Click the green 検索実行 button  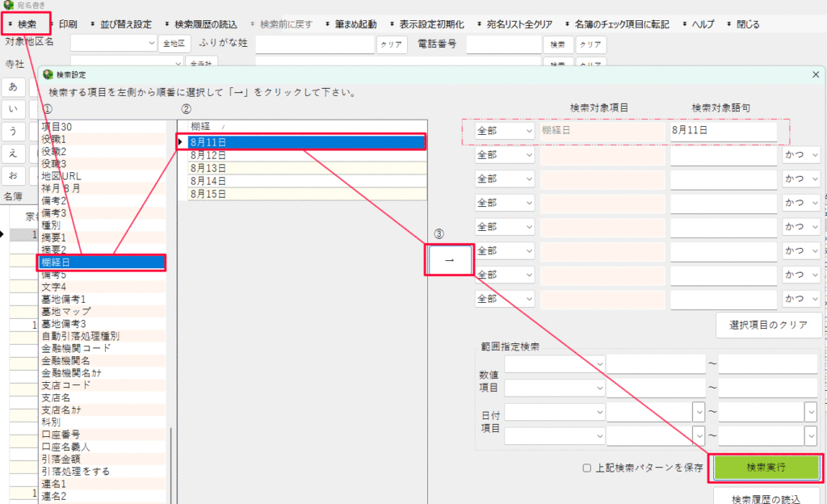pos(766,468)
